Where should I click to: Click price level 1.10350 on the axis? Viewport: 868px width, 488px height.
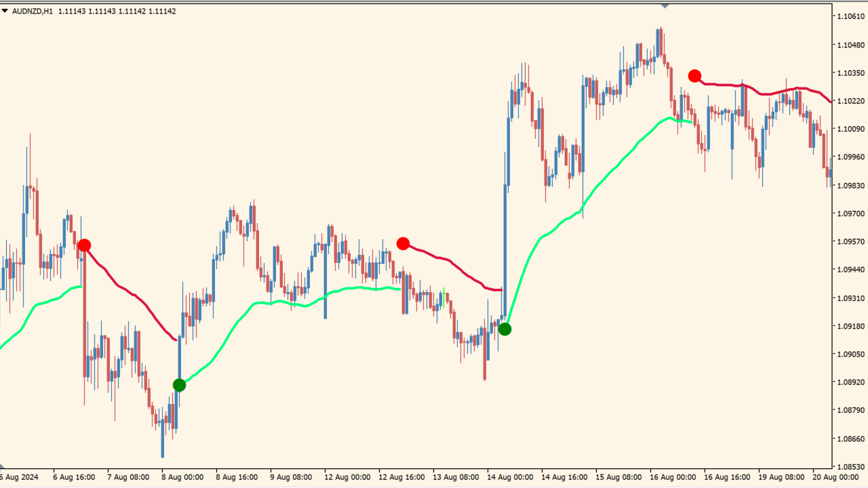[851, 73]
